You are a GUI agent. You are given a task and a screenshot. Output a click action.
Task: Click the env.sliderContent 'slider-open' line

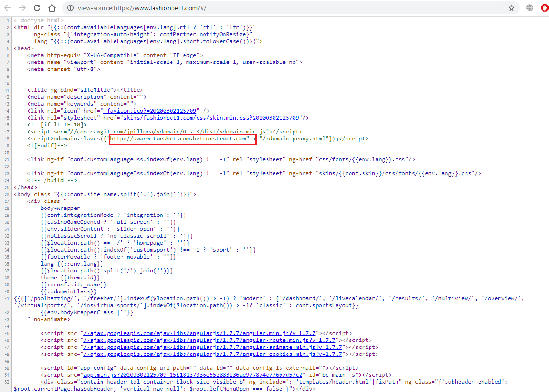110,229
